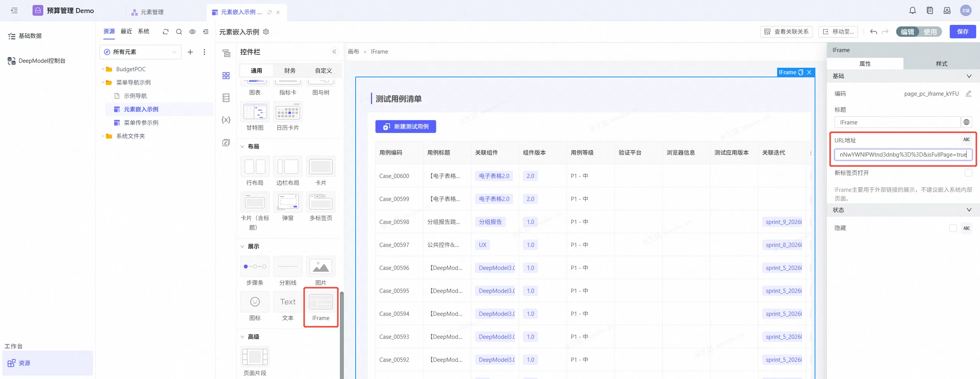Open more options three-dot menu
The image size is (980, 379).
[204, 52]
